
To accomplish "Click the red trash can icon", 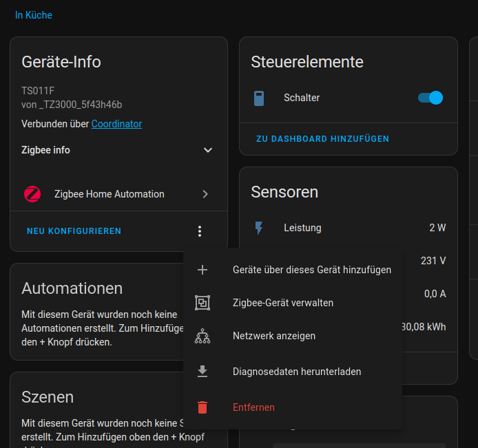I will (202, 407).
